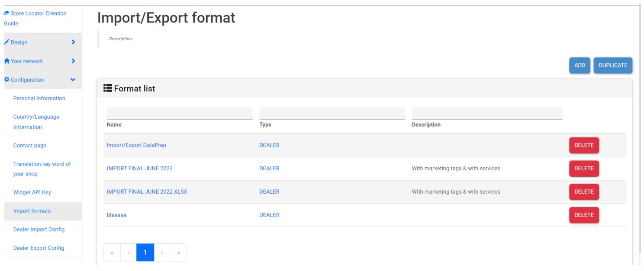644x271 pixels.
Task: Sort by the Type column header
Action: [265, 124]
